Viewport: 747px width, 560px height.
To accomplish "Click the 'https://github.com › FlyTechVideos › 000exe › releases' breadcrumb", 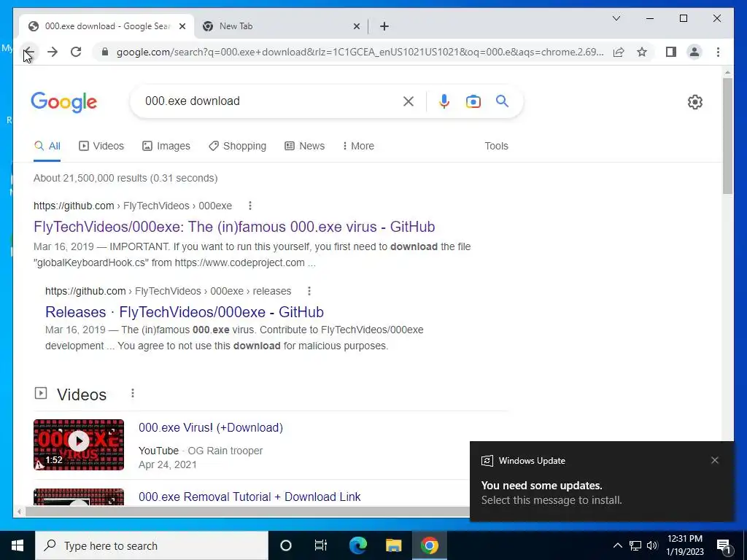I will (169, 291).
